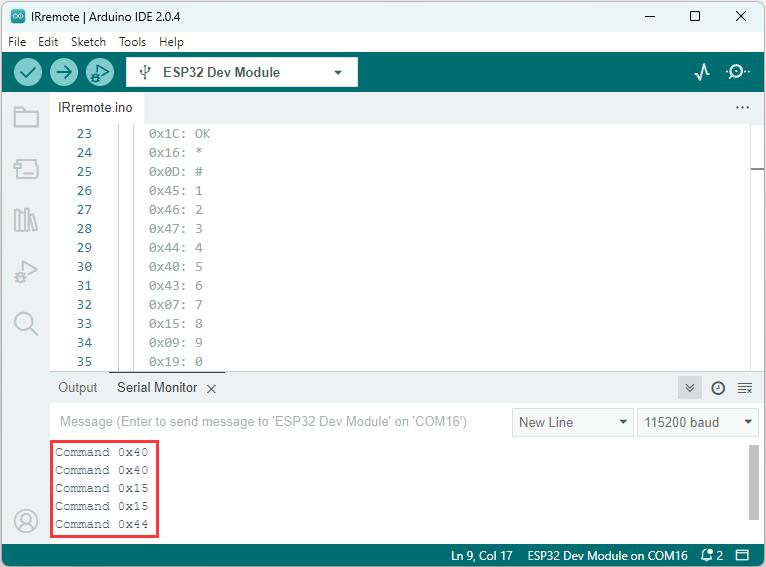Clear the Serial Monitor output
The image size is (766, 567).
click(745, 388)
